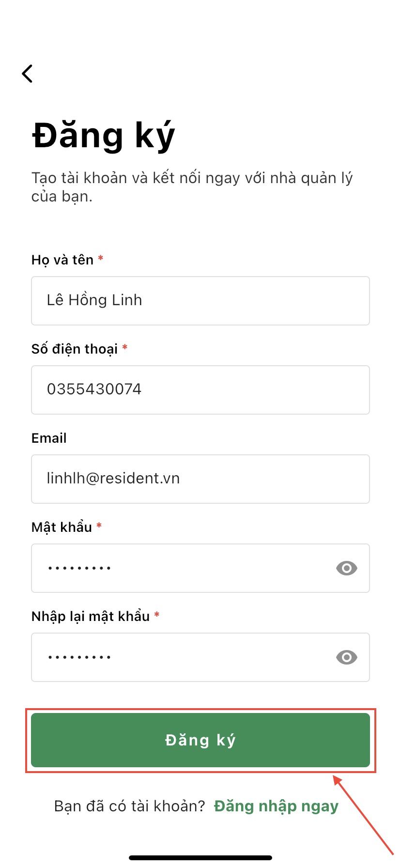The width and height of the screenshot is (401, 868).
Task: Click the masked dots in the Mật khẩu field
Action: click(79, 568)
